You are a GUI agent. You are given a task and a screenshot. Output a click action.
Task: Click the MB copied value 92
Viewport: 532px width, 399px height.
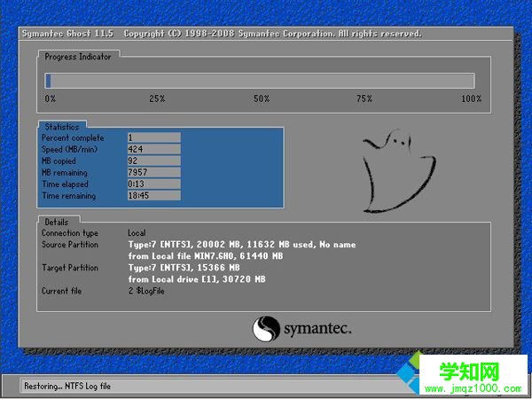(x=154, y=160)
